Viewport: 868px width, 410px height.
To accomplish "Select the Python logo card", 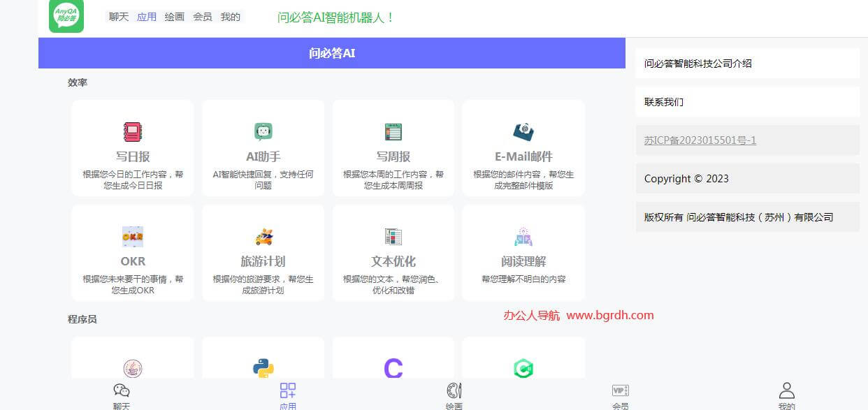I will 263,367.
